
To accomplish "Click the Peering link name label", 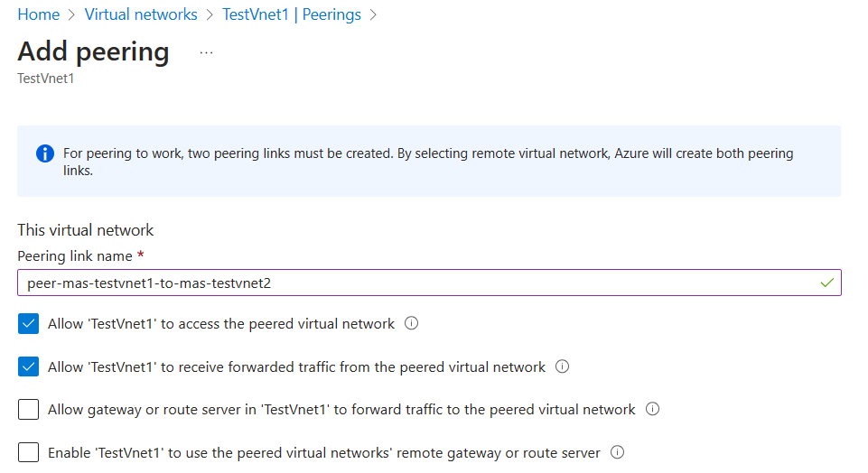I will [75, 256].
